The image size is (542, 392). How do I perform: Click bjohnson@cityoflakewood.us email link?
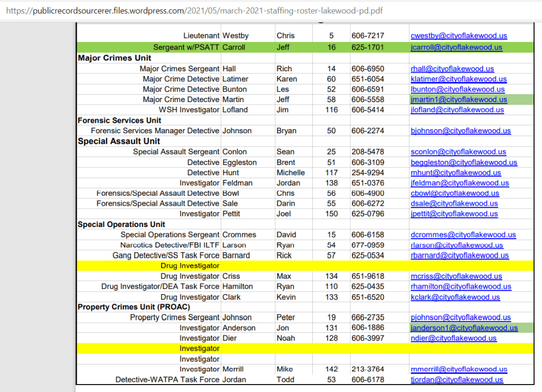tap(460, 131)
